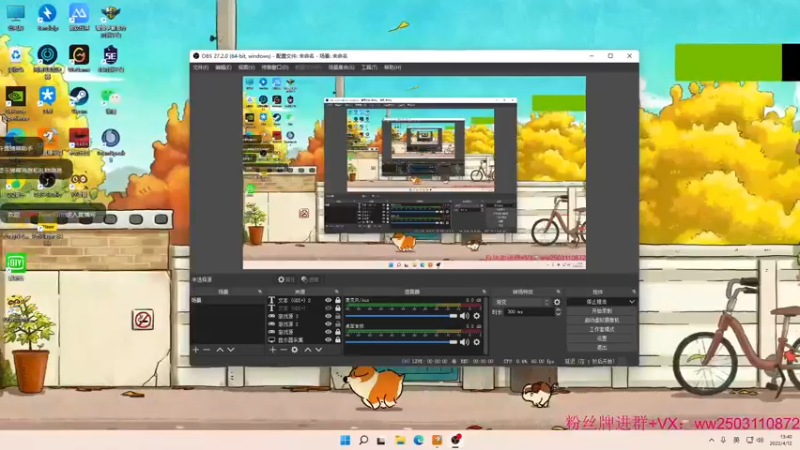Open 渐变 transition type dropdown
The width and height of the screenshot is (800, 450).
[x=521, y=302]
